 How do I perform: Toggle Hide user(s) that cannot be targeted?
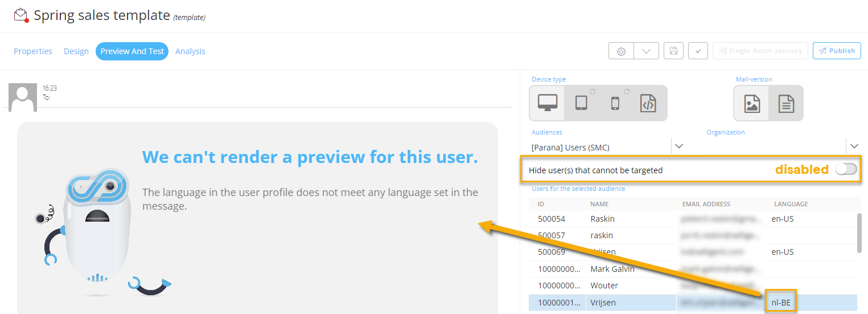[x=846, y=169]
